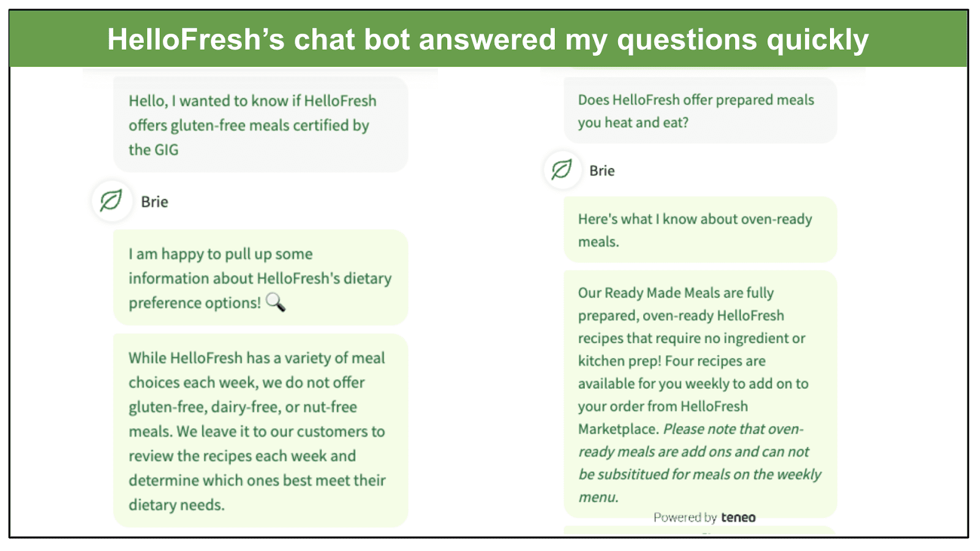Click the 'prepared meals you heat' question bubble
The image size is (980, 551).
tap(700, 110)
